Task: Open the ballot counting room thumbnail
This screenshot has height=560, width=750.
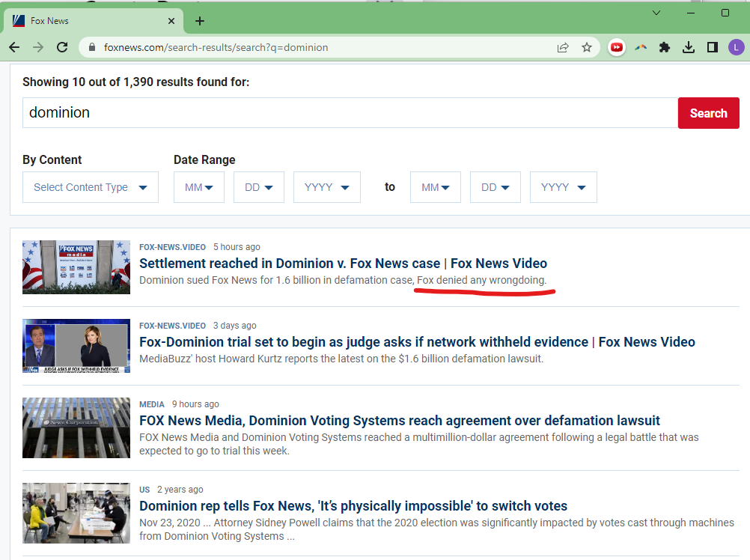Action: pyautogui.click(x=76, y=513)
